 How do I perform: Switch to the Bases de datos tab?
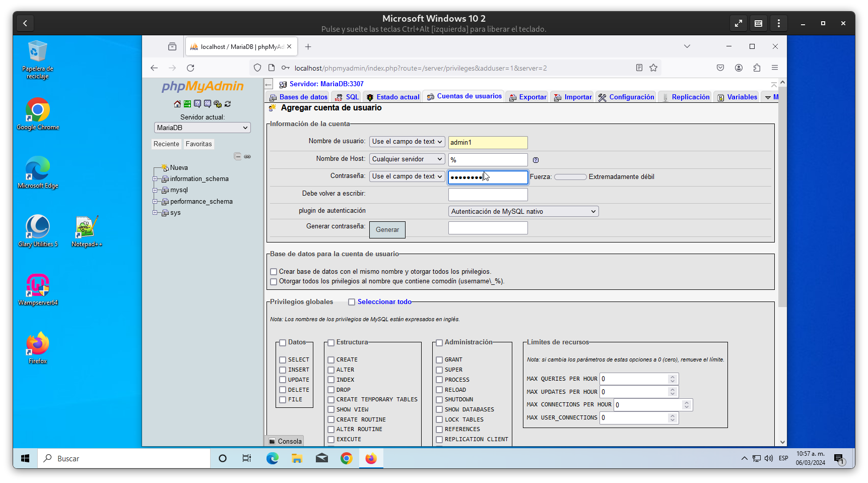pyautogui.click(x=298, y=97)
